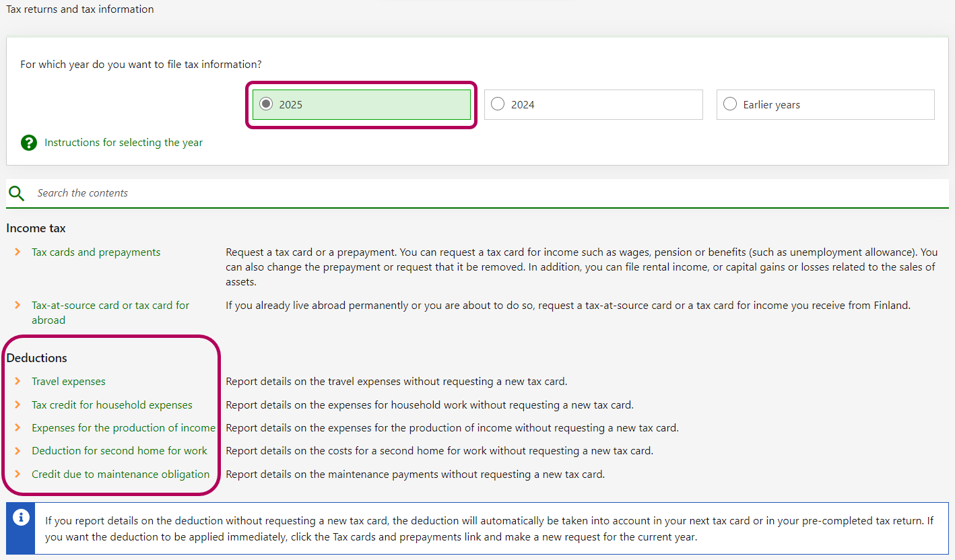Open the Travel expenses deduction
This screenshot has width=955, height=560.
pyautogui.click(x=69, y=382)
